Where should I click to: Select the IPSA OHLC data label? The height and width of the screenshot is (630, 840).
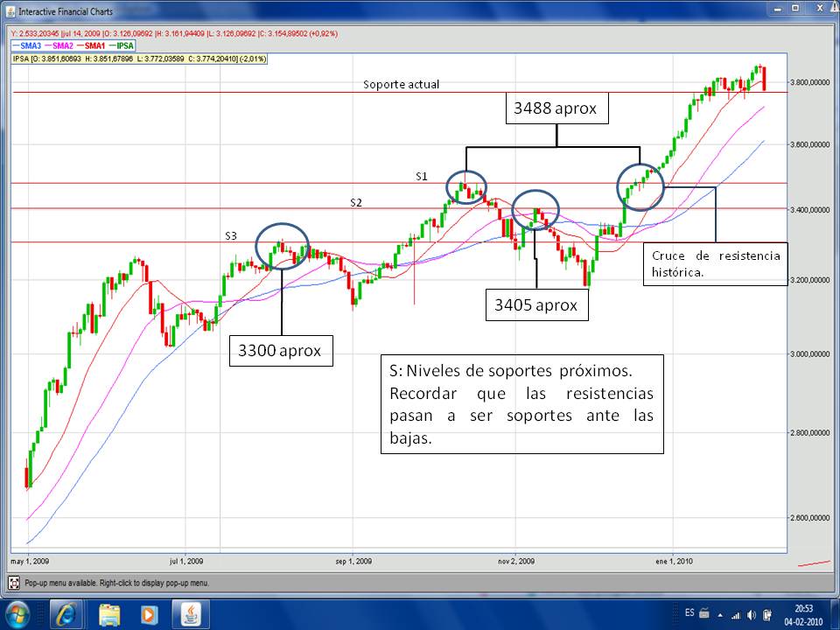(x=139, y=59)
